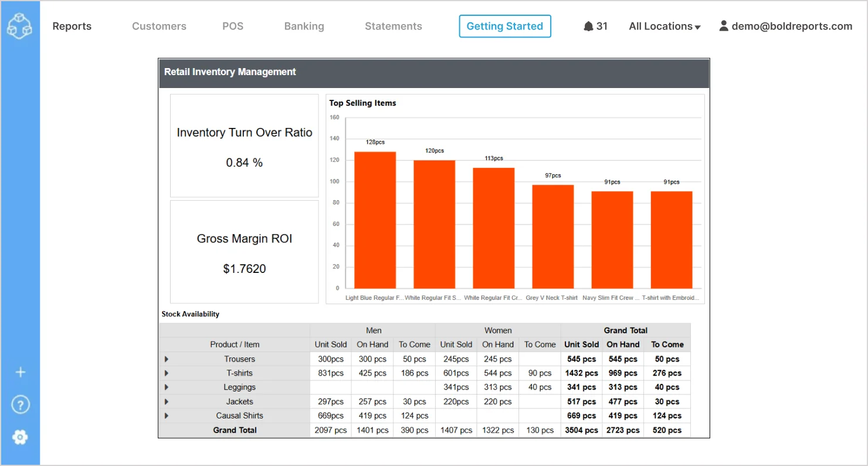
Task: View notifications using the bell icon
Action: pyautogui.click(x=589, y=26)
